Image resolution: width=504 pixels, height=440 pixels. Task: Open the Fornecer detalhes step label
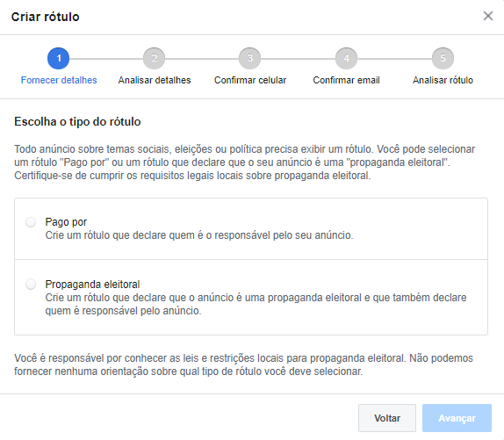(59, 80)
